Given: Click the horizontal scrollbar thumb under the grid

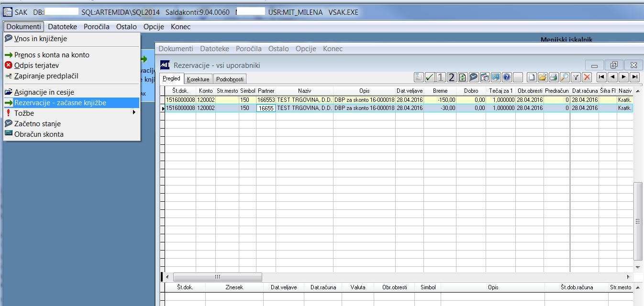Looking at the screenshot, I should pyautogui.click(x=218, y=277).
